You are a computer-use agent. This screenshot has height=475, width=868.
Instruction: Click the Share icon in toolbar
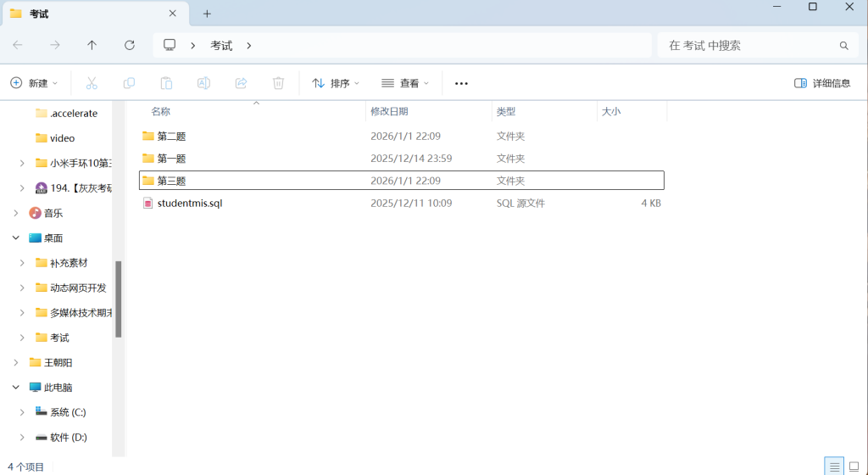click(241, 83)
